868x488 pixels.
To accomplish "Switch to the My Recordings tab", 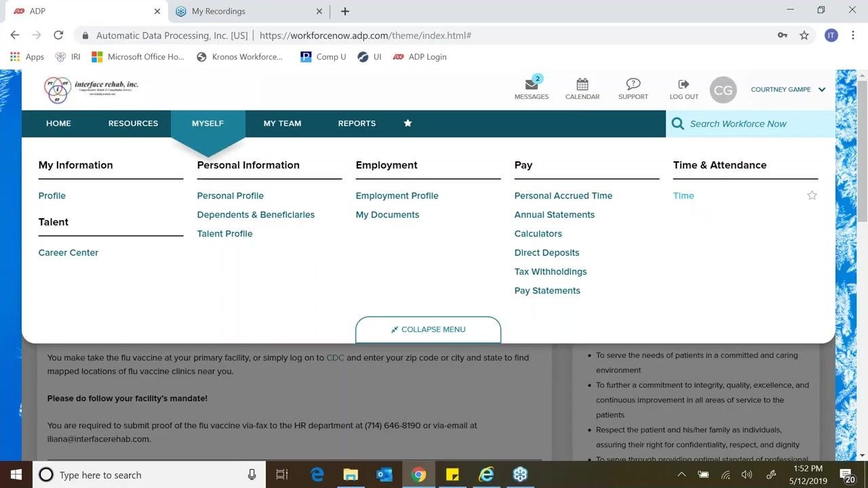I will click(x=249, y=11).
